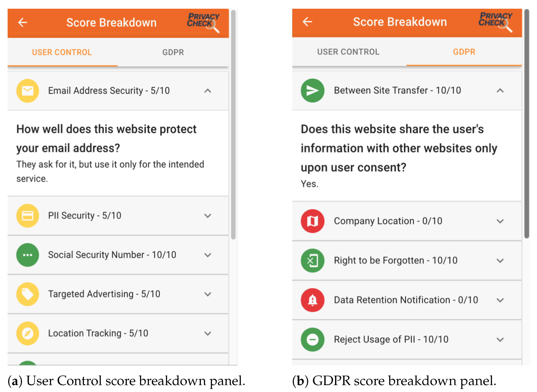Switch to User Control tab in right panel

pyautogui.click(x=348, y=52)
